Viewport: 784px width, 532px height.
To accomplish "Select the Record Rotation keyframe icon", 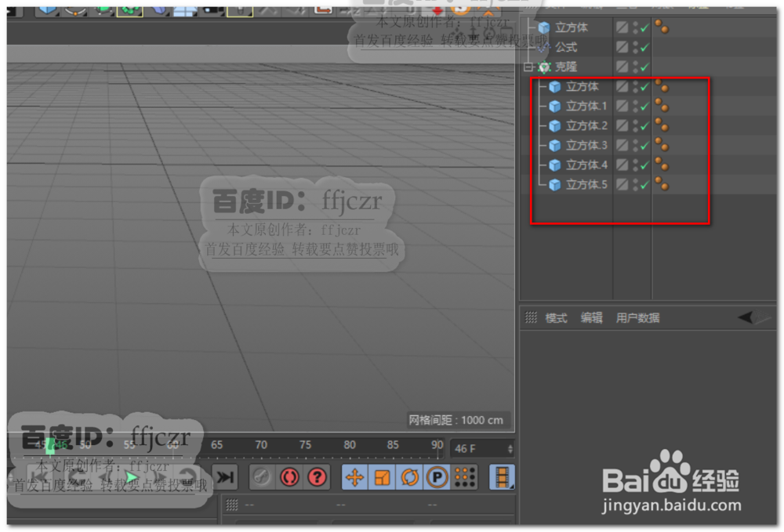I will pyautogui.click(x=409, y=478).
